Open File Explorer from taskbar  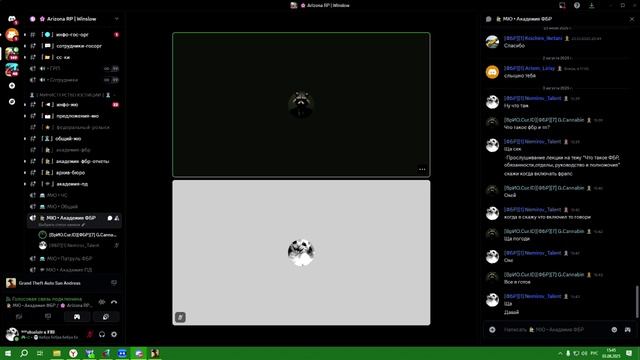57,353
